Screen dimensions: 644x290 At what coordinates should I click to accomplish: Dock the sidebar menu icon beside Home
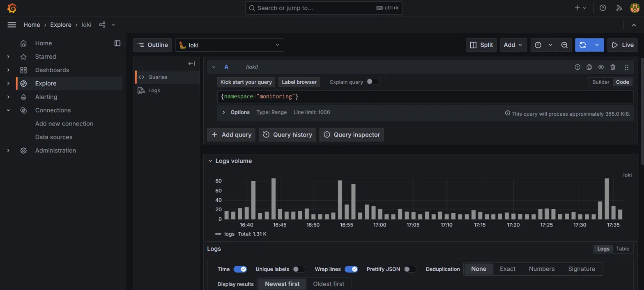click(117, 43)
